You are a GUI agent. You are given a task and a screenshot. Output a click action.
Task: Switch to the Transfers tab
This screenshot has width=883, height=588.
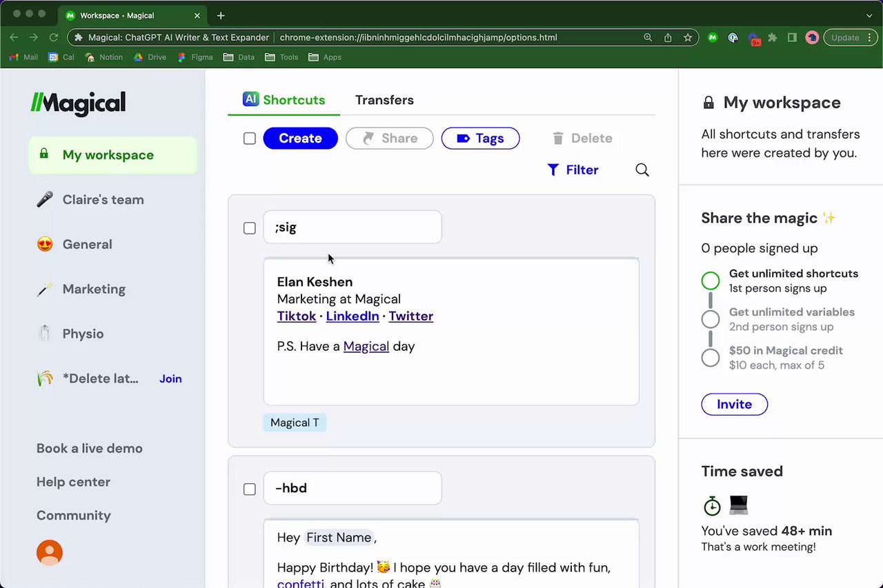point(384,100)
